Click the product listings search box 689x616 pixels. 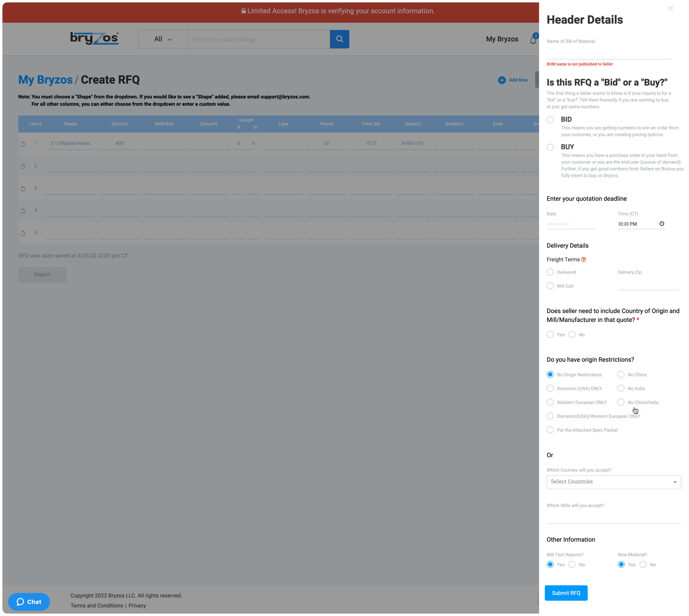click(259, 39)
